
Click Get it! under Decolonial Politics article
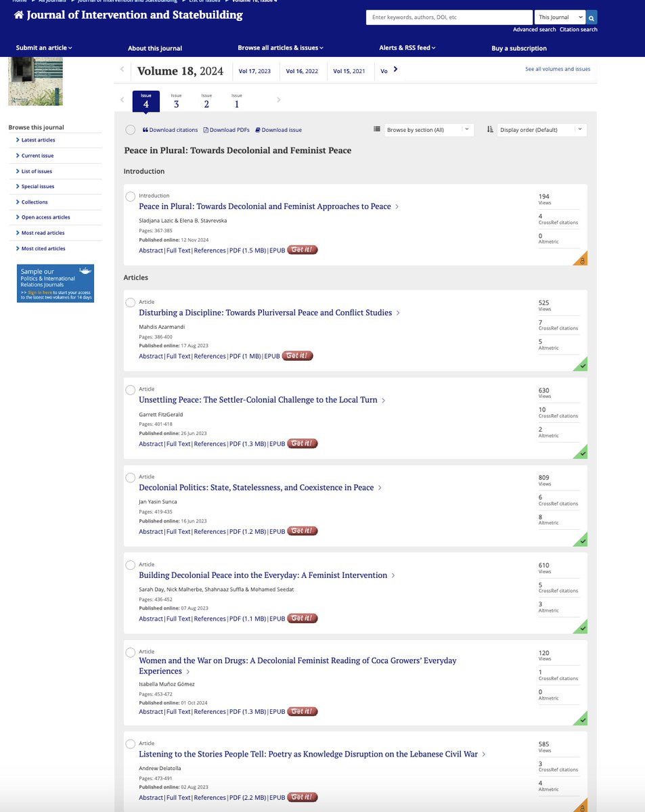point(303,531)
